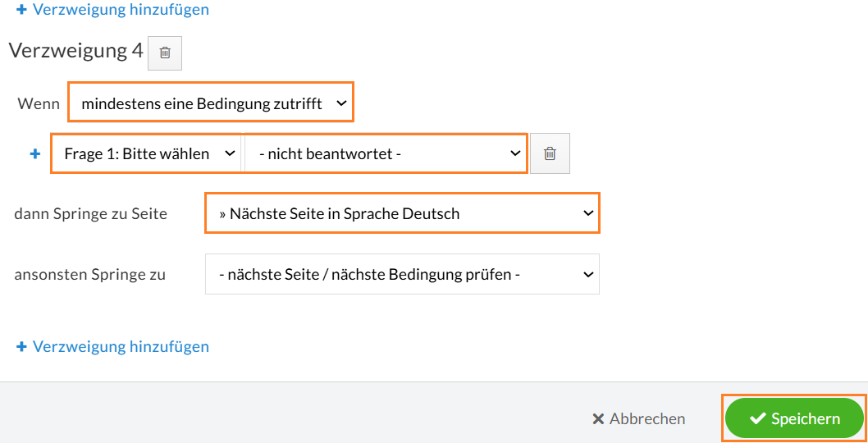Add a condition with the blue plus icon
This screenshot has height=443, width=868.
[x=35, y=154]
